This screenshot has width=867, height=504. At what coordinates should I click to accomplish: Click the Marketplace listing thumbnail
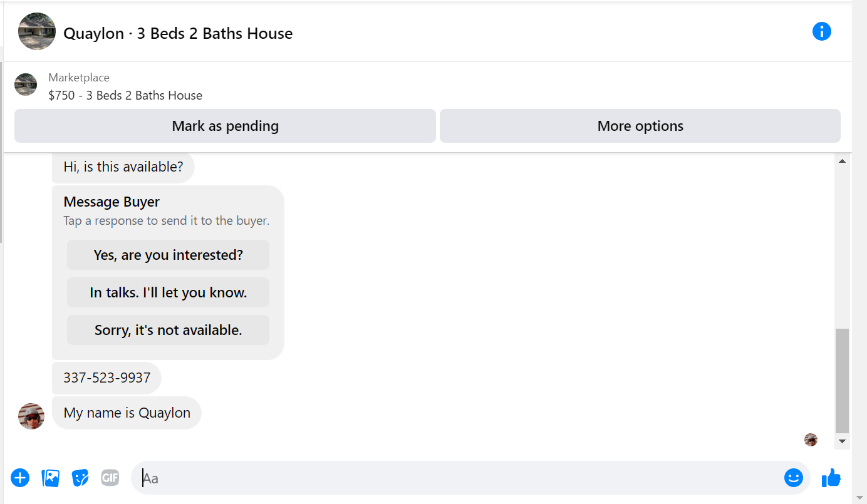26,85
